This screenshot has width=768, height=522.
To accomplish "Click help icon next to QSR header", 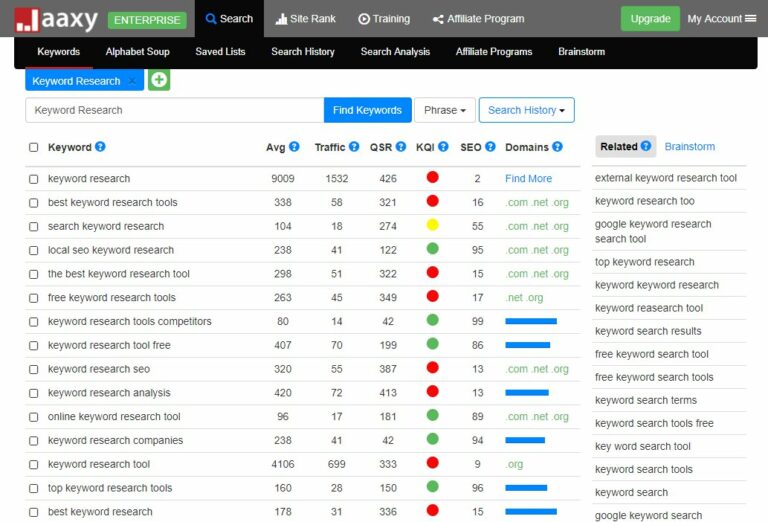I will (401, 146).
